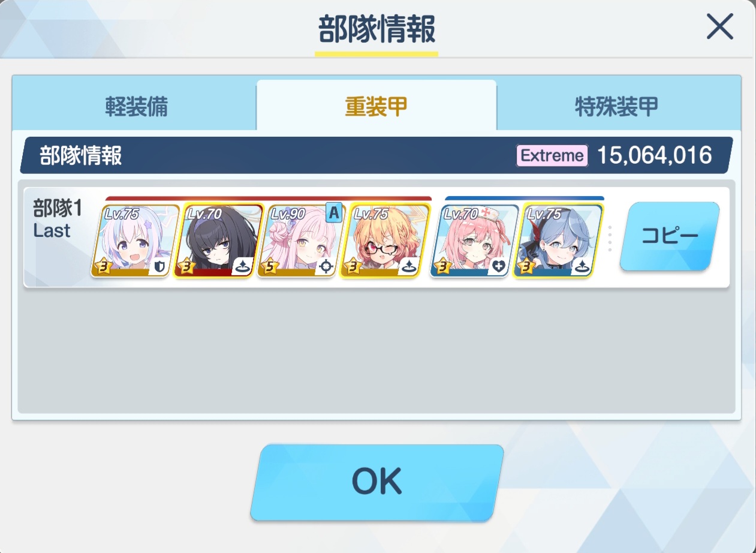Screen dimensions: 756x553
Task: Select the Lv.75 orange-haired student with glasses
Action: (385, 241)
